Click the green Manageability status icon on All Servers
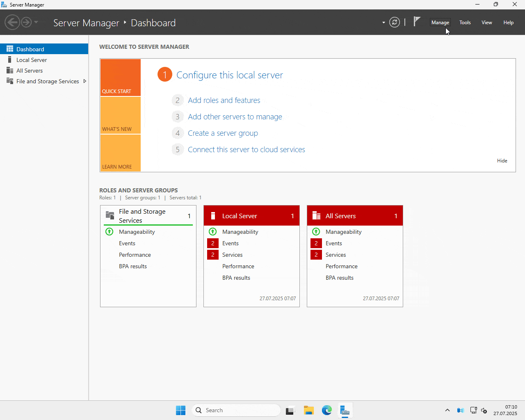The height and width of the screenshot is (420, 525). tap(316, 231)
